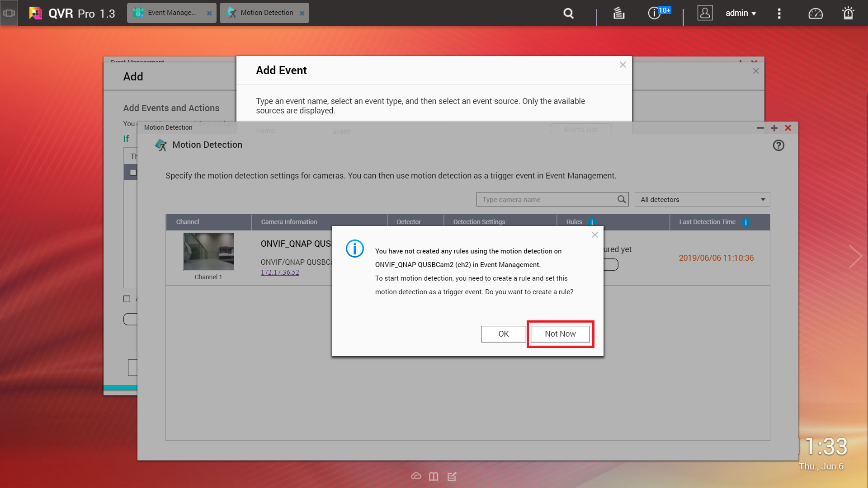Click the Thu., Jun 6 date text
This screenshot has height=488, width=868.
pyautogui.click(x=821, y=466)
